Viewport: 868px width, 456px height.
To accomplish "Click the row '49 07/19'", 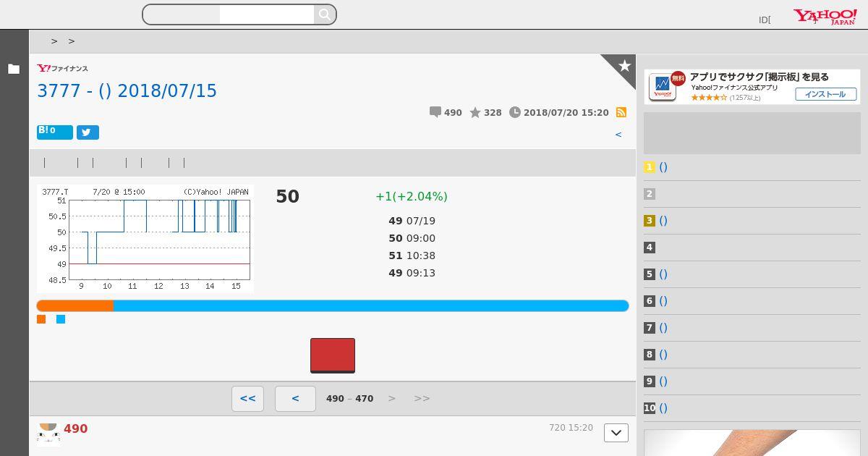I will click(412, 221).
